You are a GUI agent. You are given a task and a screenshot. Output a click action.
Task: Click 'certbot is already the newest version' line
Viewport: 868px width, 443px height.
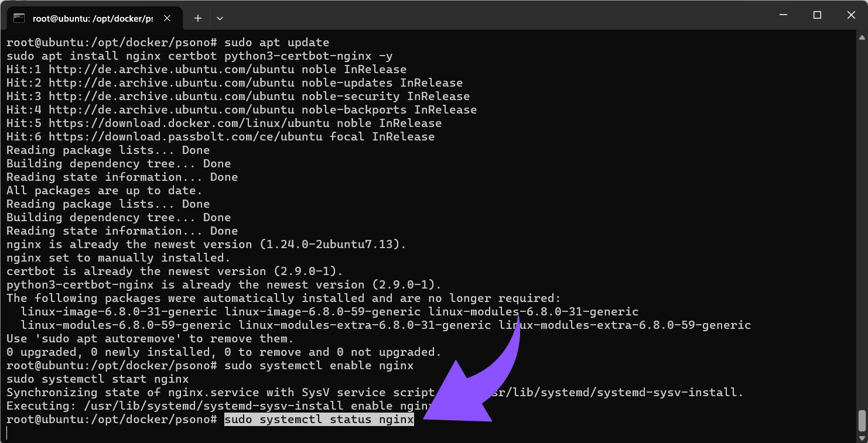coord(175,272)
